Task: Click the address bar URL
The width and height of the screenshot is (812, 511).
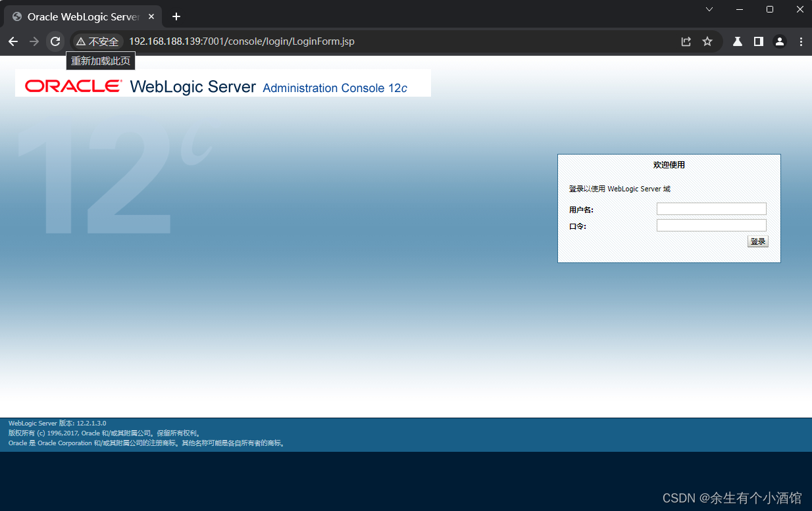Action: click(241, 41)
